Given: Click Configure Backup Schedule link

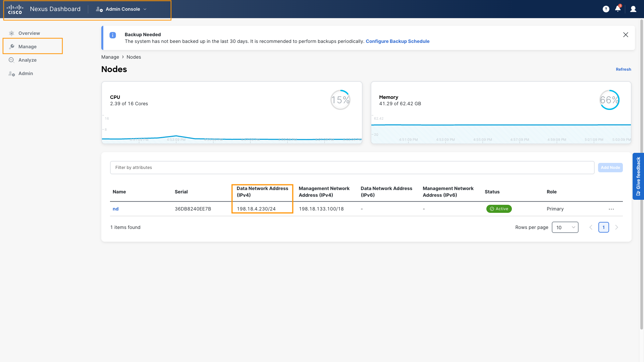Looking at the screenshot, I should click(x=397, y=41).
